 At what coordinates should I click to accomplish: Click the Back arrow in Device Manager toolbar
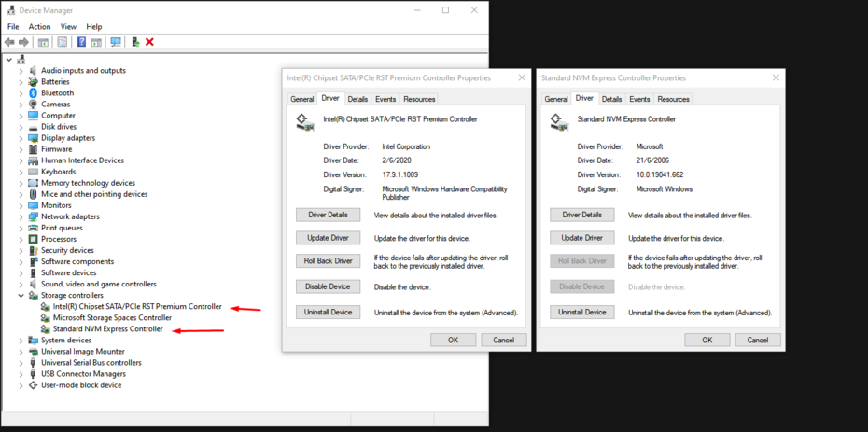tap(9, 42)
